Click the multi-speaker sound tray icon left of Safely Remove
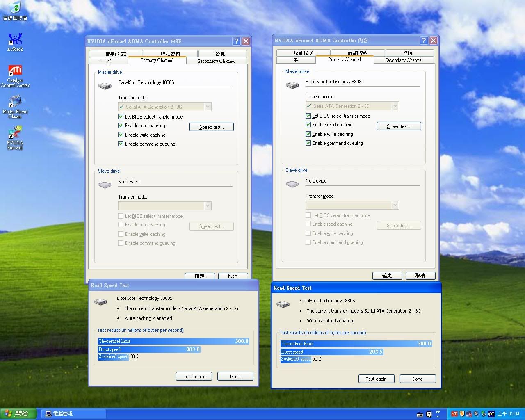 click(476, 414)
